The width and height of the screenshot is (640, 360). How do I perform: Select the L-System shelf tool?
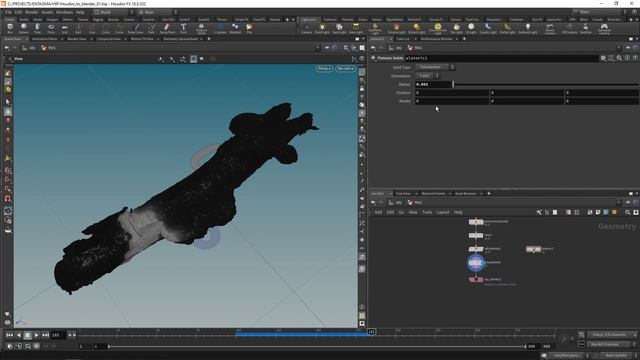[x=220, y=29]
